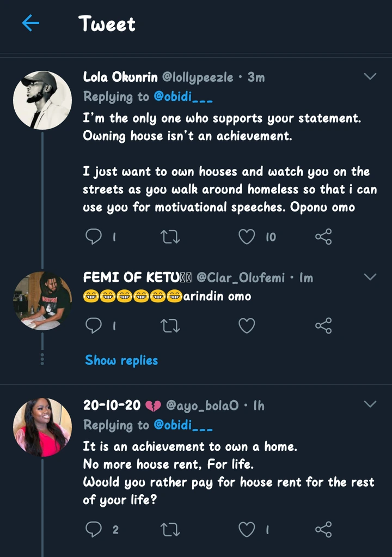
Task: Go back using the arrow icon
Action: tap(30, 23)
